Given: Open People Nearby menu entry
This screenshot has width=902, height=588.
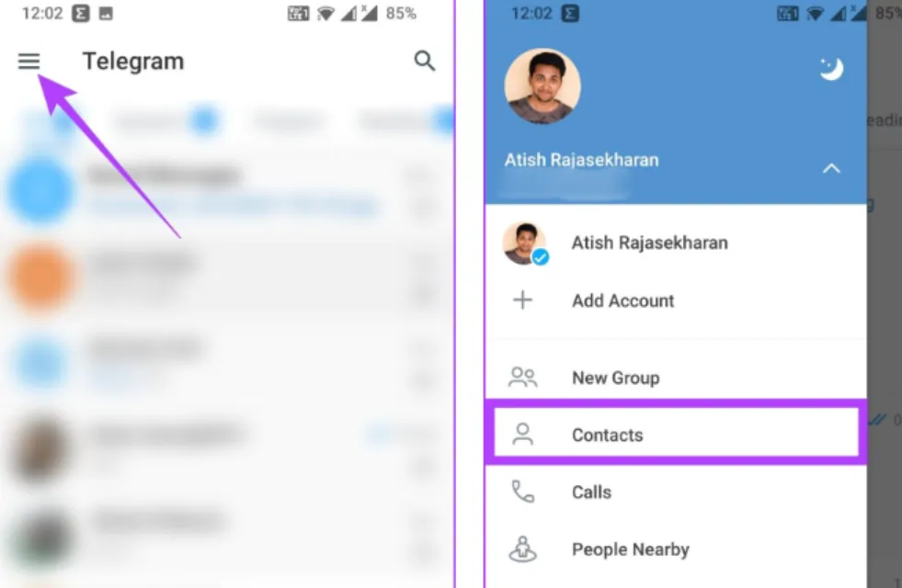Looking at the screenshot, I should [x=676, y=549].
